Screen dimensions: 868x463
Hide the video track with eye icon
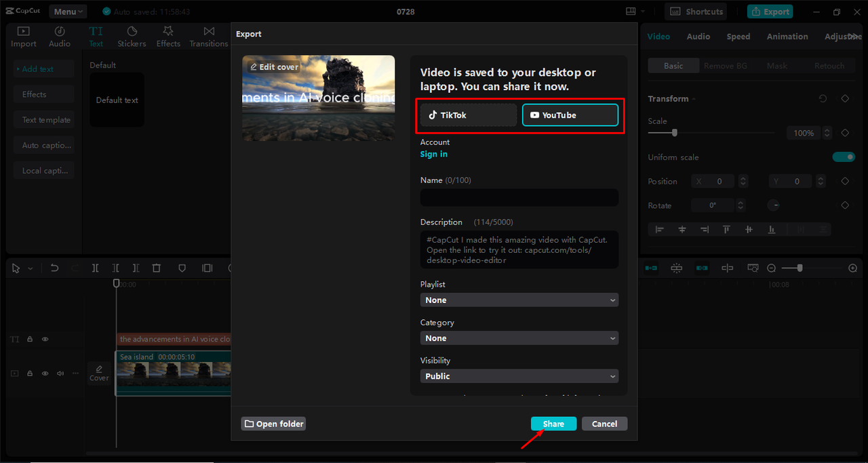(45, 374)
